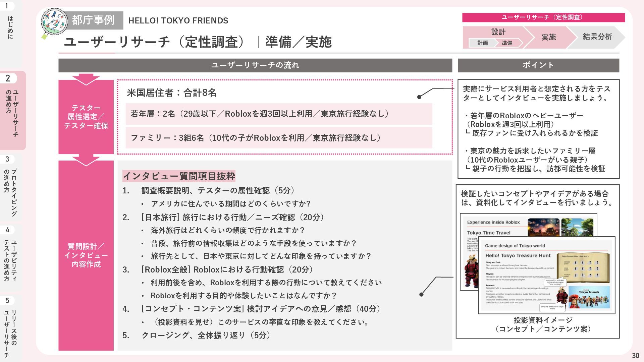Click question 4 [コンセプト・コンテンツ案] line
The width and height of the screenshot is (644, 362).
(x=252, y=309)
